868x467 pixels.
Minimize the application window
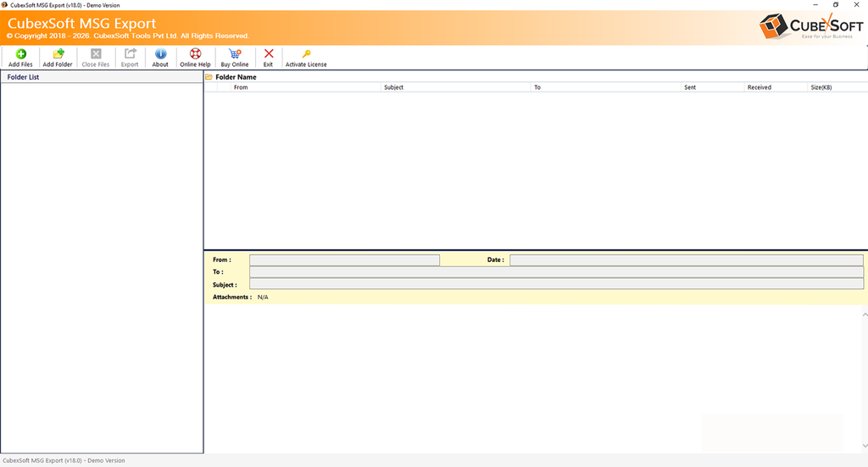815,4
